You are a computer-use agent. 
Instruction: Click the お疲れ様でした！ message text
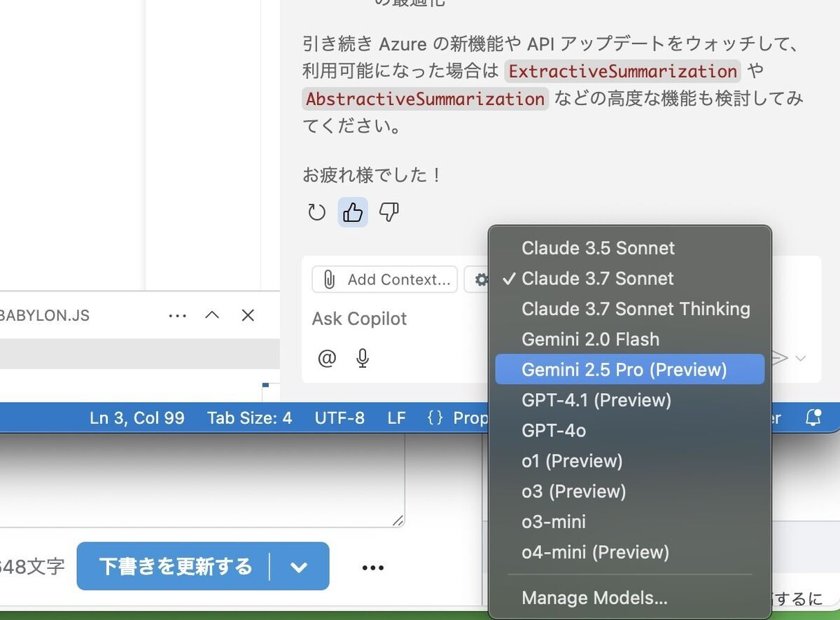tap(372, 174)
